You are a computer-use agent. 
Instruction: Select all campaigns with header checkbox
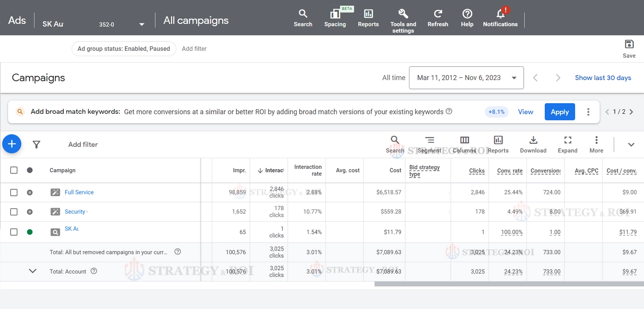[14, 170]
